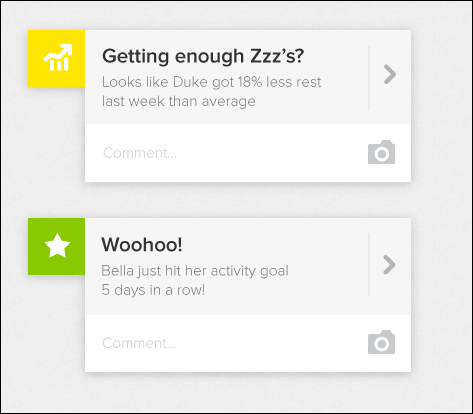The height and width of the screenshot is (414, 473).
Task: Attach photo to Duke's rest card comment
Action: coord(381,152)
